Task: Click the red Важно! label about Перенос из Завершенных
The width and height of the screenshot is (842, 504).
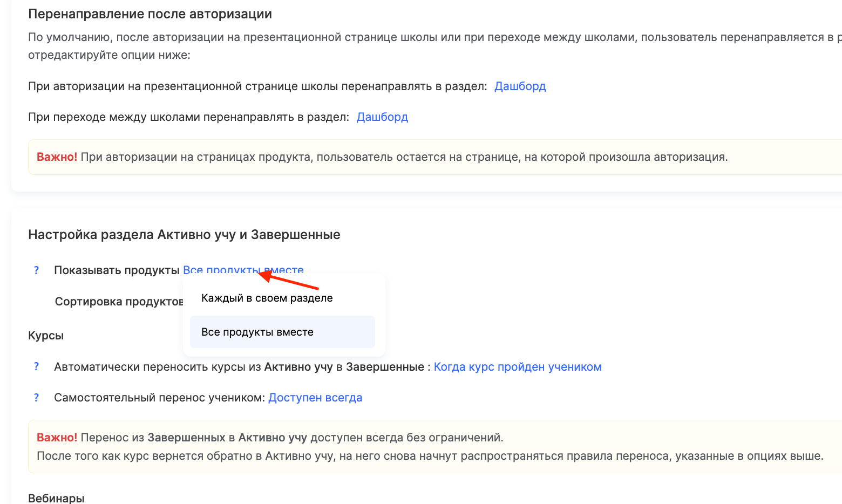Action: tap(57, 438)
